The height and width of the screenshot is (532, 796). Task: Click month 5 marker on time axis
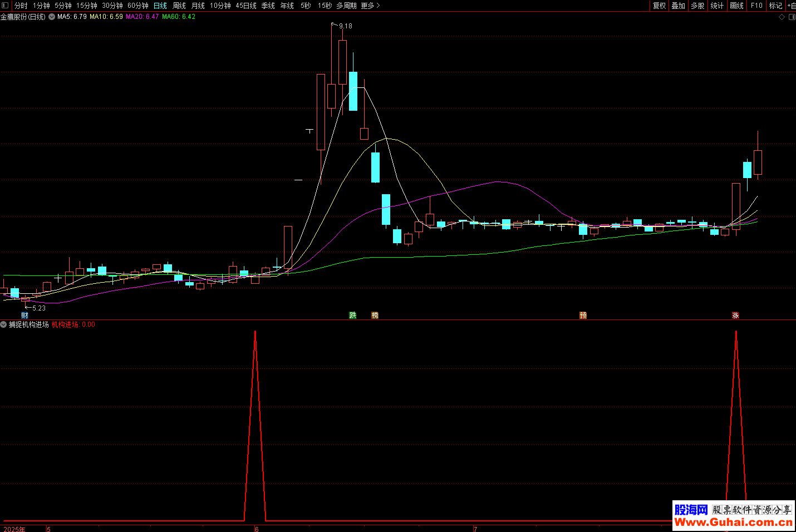48,529
